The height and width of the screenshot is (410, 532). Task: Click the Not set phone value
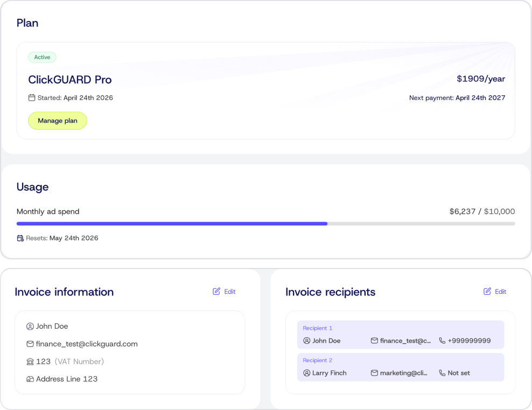coord(459,373)
